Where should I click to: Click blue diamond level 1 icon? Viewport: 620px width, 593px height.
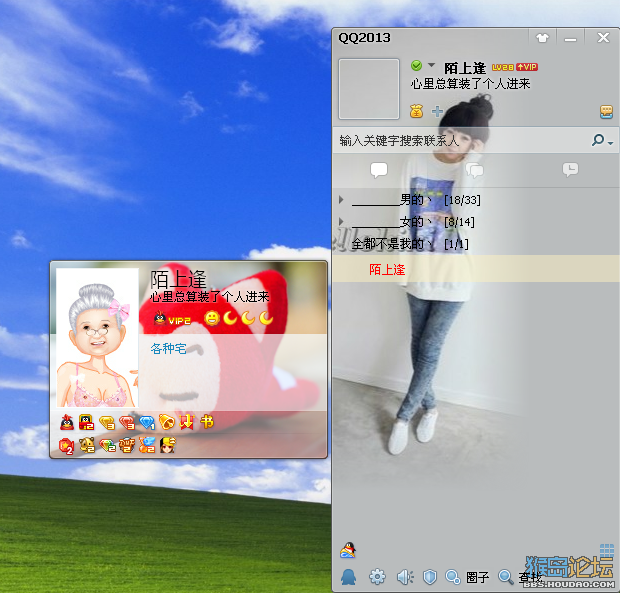click(147, 423)
